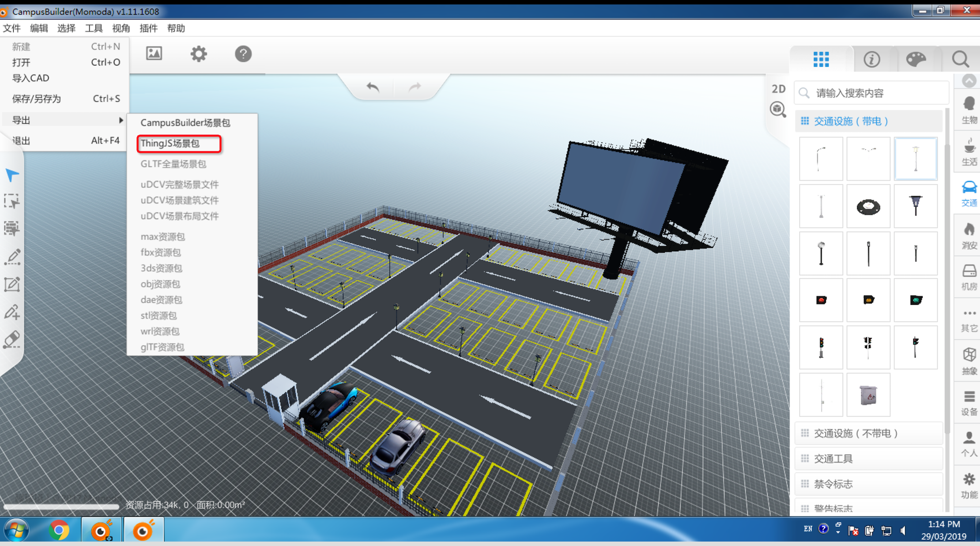Choose the 交通 category
Viewport: 980px width, 546px height.
tap(969, 193)
